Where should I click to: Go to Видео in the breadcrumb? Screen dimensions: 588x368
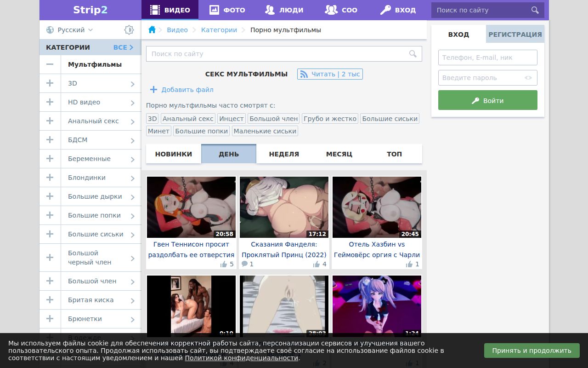[177, 30]
